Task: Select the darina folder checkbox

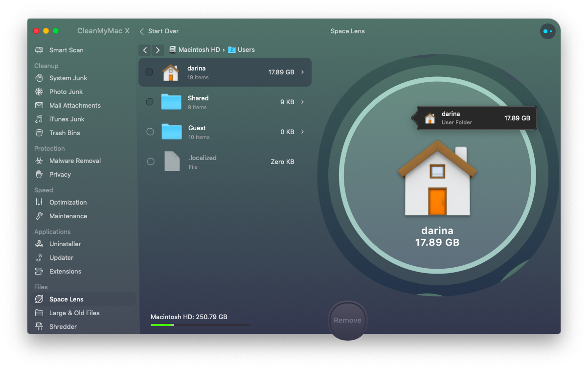Action: (x=150, y=72)
